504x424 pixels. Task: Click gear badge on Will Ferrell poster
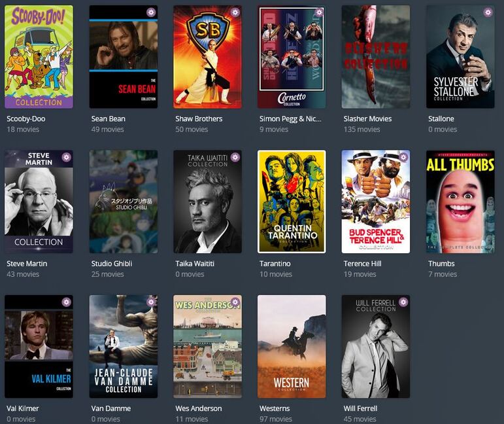pyautogui.click(x=404, y=302)
